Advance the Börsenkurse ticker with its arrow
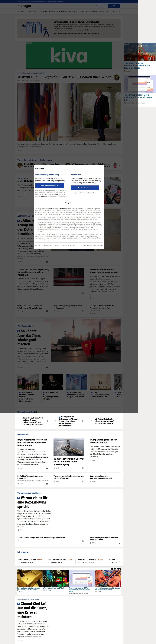The image size is (156, 644). tap(119, 561)
